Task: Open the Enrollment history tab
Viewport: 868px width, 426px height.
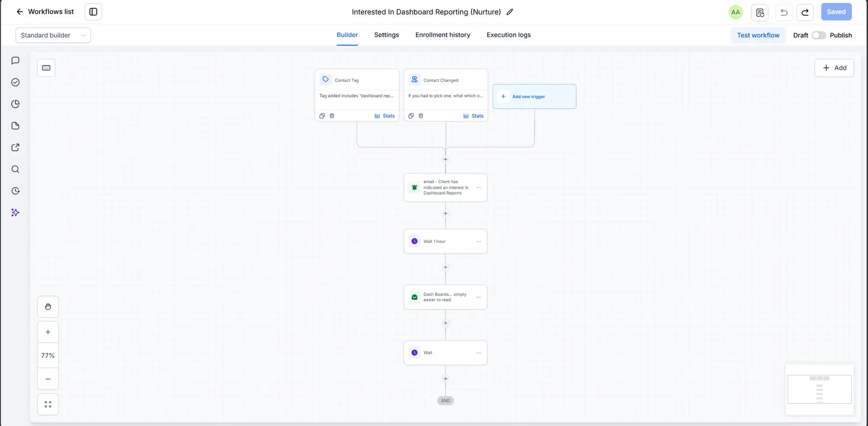Action: click(443, 35)
